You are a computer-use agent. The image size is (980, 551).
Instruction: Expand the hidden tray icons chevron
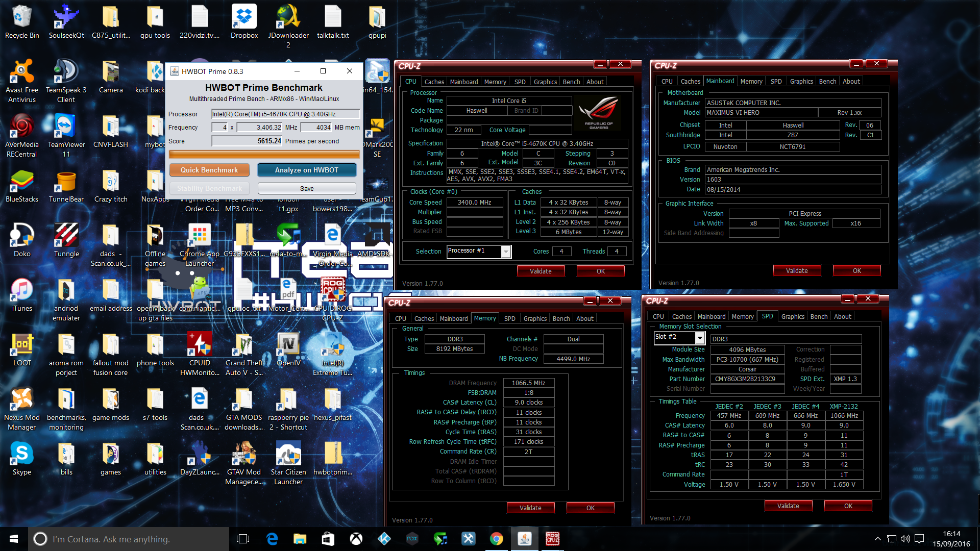coord(877,539)
